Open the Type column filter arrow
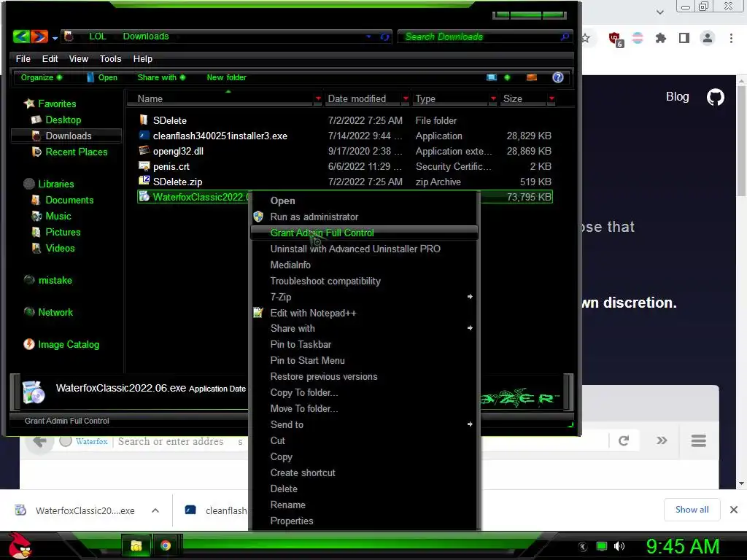The width and height of the screenshot is (747, 560). tap(494, 98)
